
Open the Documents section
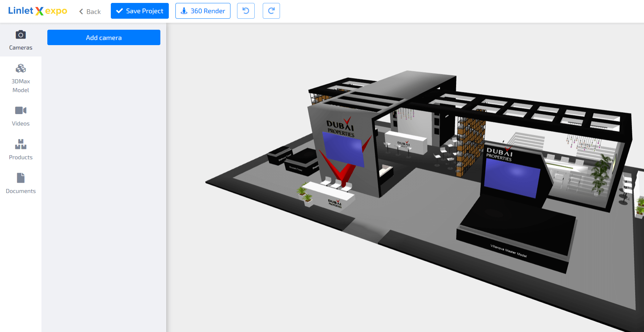[21, 183]
